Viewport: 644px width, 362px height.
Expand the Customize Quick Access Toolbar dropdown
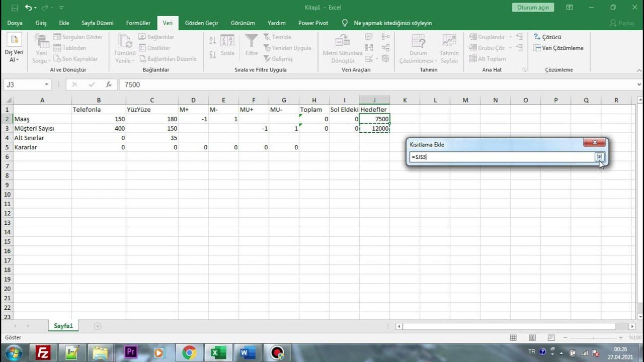[x=61, y=8]
